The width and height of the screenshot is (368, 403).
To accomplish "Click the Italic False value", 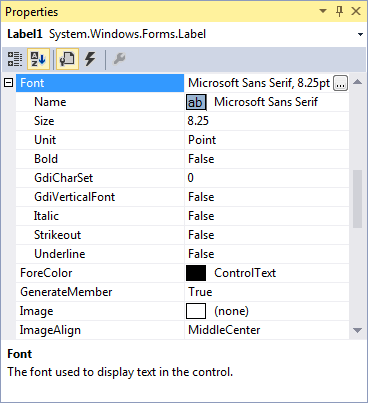I will pyautogui.click(x=201, y=216).
